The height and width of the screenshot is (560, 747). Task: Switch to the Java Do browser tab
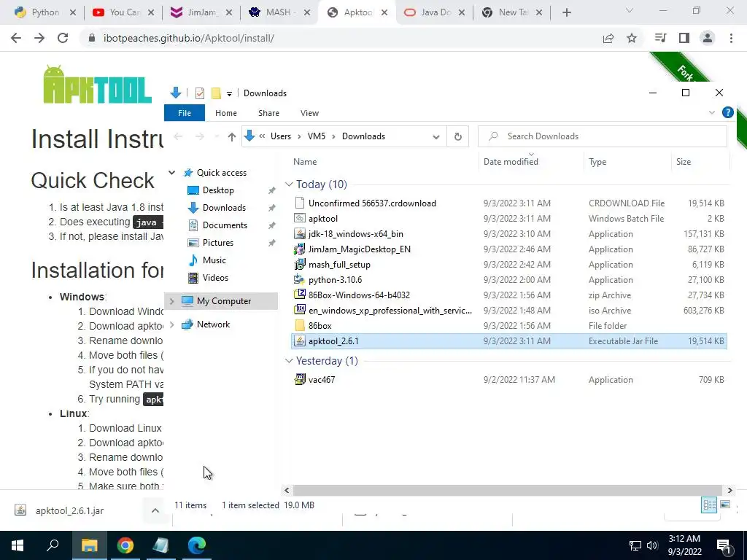(433, 12)
